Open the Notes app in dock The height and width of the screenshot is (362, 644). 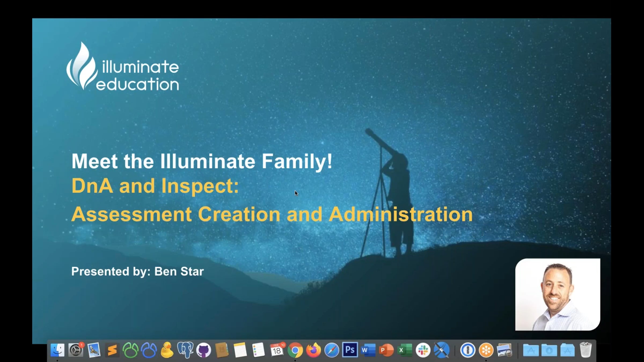click(240, 350)
